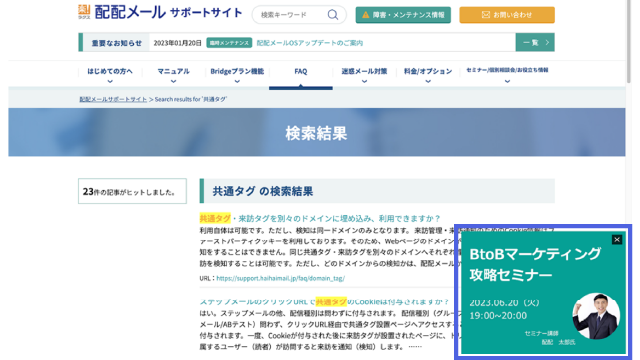Screen dimensions: 640x360
Task: Open the Bridgeプラン機能 menu
Action: click(x=237, y=71)
